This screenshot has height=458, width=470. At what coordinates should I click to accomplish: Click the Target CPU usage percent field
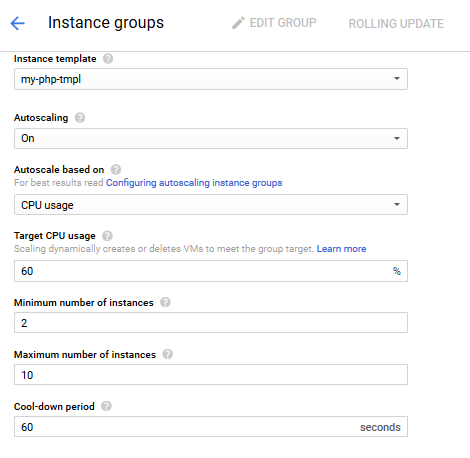(211, 271)
